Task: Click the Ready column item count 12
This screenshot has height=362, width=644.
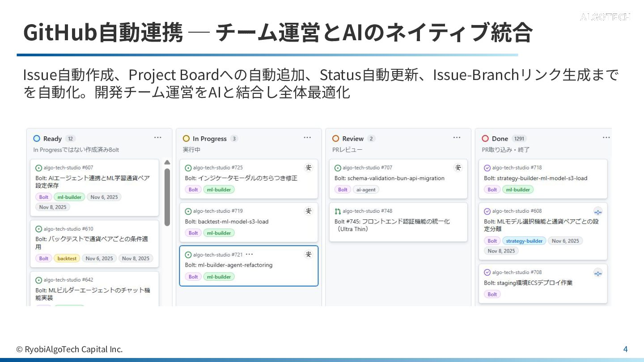Action: point(70,139)
